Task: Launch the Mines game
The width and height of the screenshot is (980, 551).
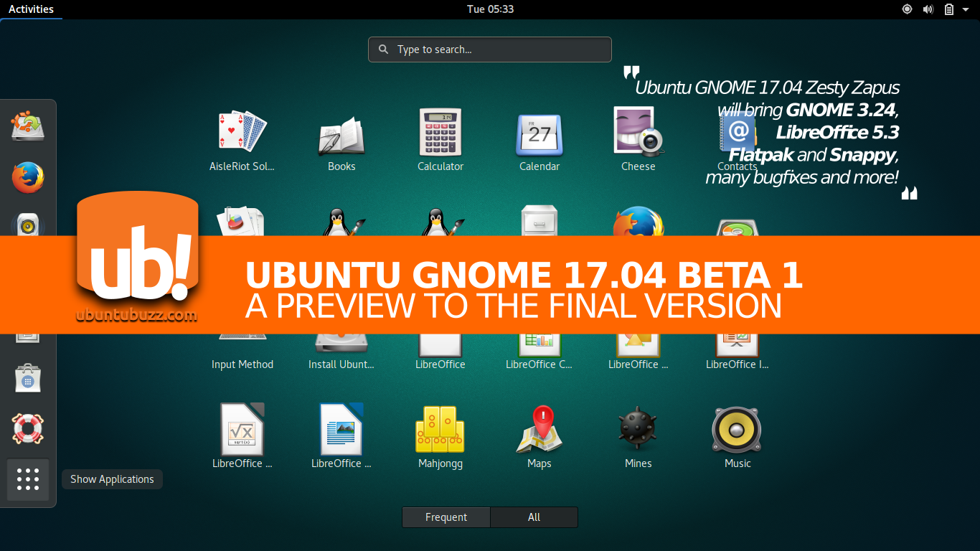Action: point(639,429)
